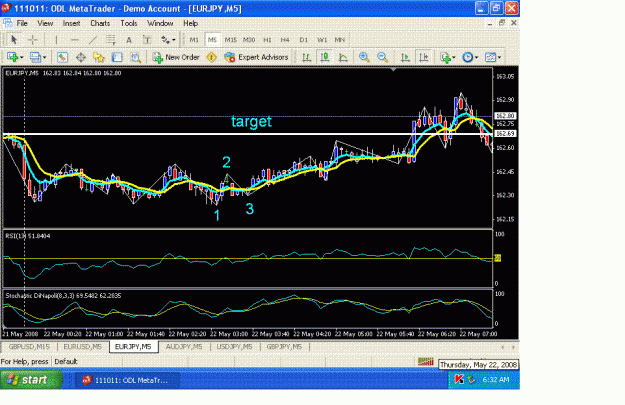This screenshot has width=625, height=405.
Task: Switch chart to Line Chart mode
Action: click(x=343, y=57)
